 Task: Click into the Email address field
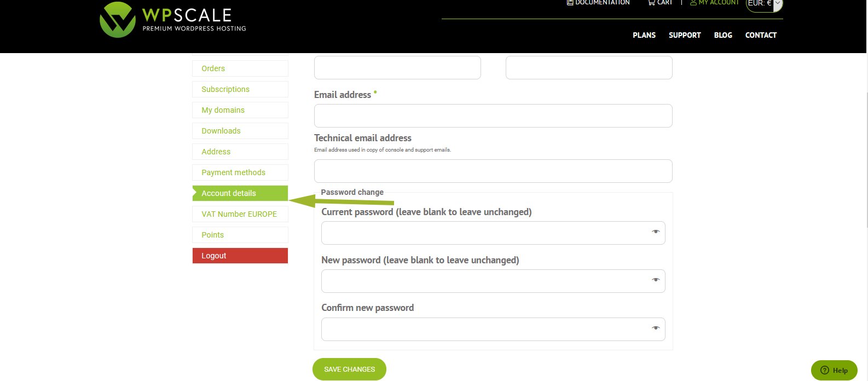point(493,116)
